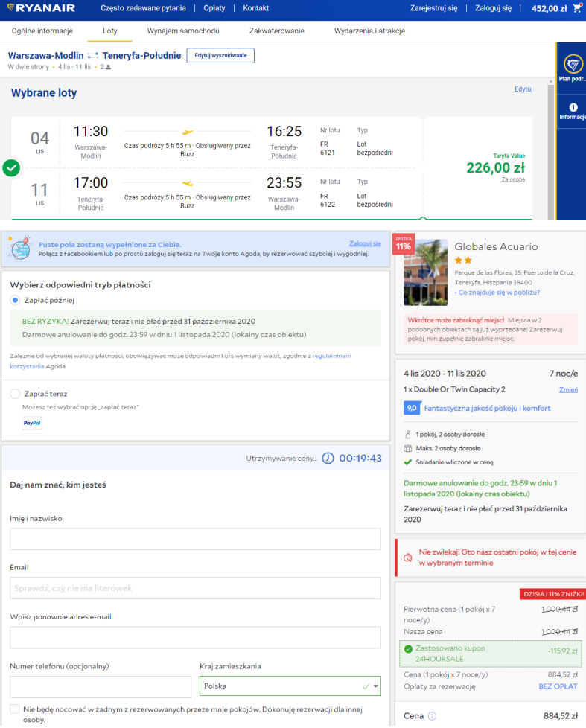Viewport: 586px width, 728px height.
Task: Click the PayPal payment logo
Action: coord(32,423)
